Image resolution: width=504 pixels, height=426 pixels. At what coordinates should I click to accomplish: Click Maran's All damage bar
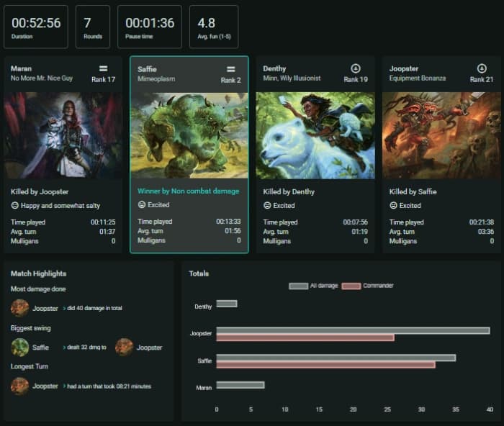click(x=240, y=385)
